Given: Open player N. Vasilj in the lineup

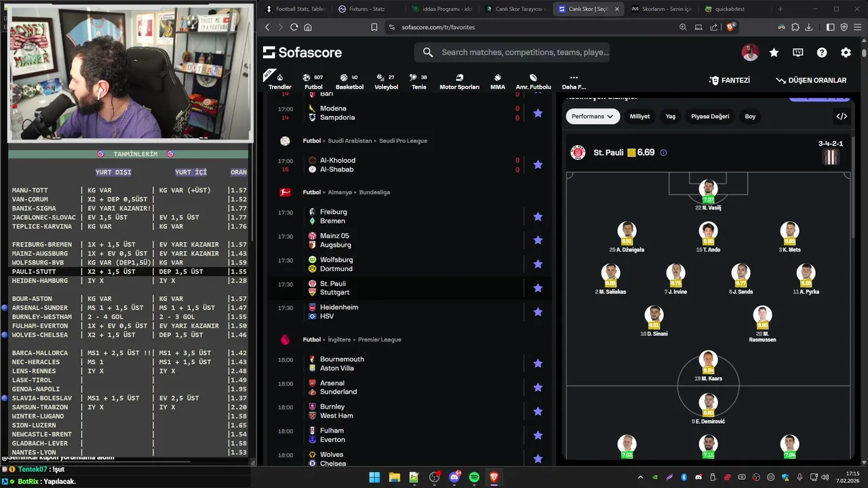Looking at the screenshot, I should 708,195.
